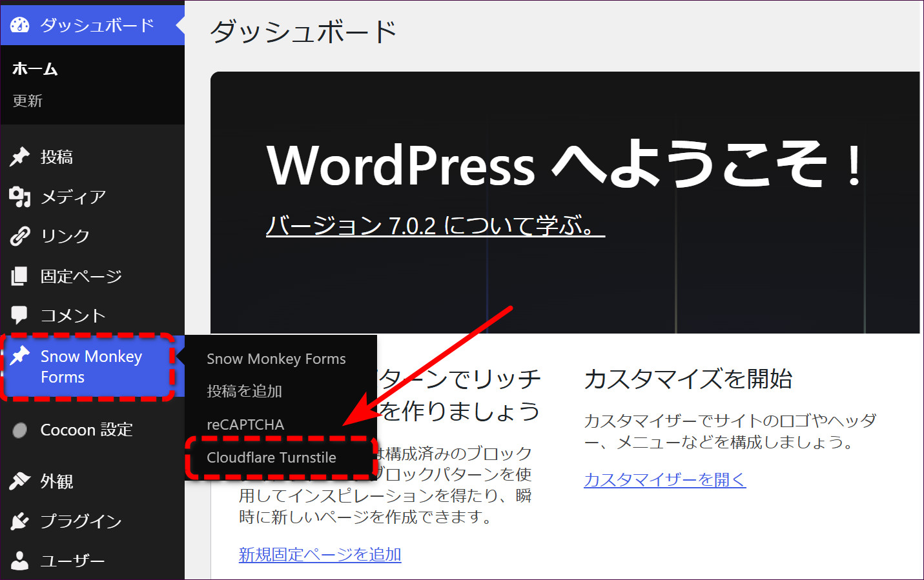Click the speech bubble icon beside コメント
The width and height of the screenshot is (924, 580).
pos(20,315)
